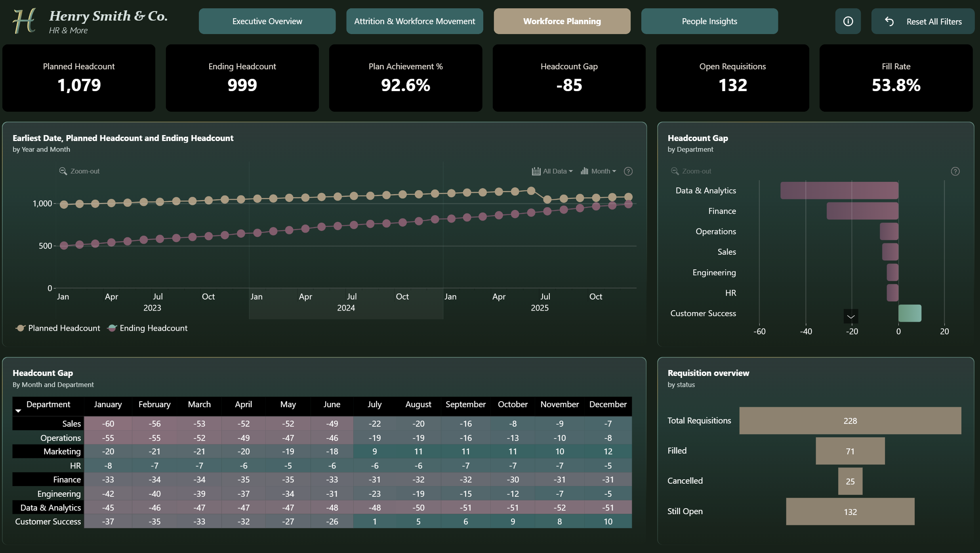This screenshot has height=553, width=980.
Task: Click the info circle icon button
Action: coord(848,21)
